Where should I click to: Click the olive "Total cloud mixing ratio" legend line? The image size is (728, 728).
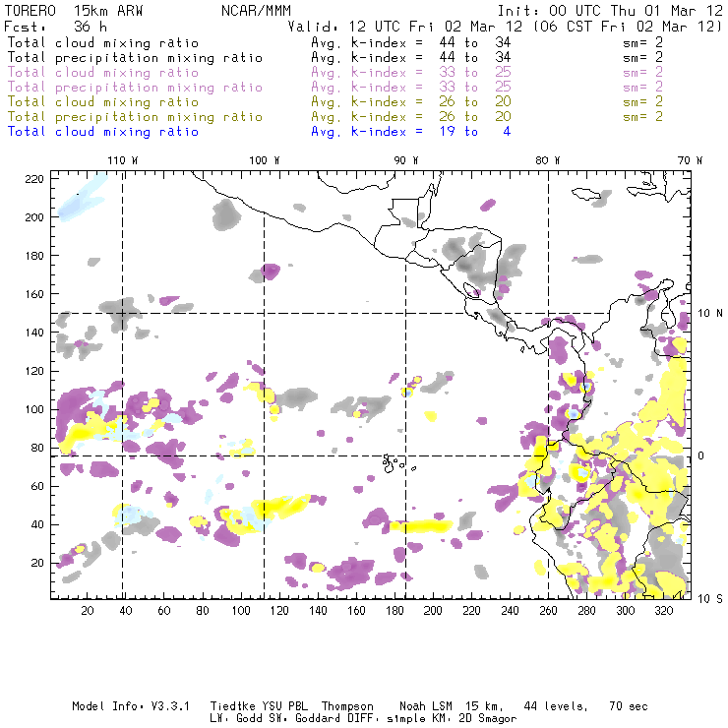tap(103, 101)
